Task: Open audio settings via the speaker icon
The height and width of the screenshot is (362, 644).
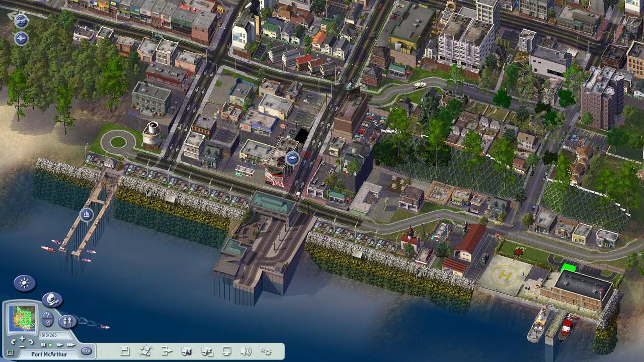Action: pos(246,351)
